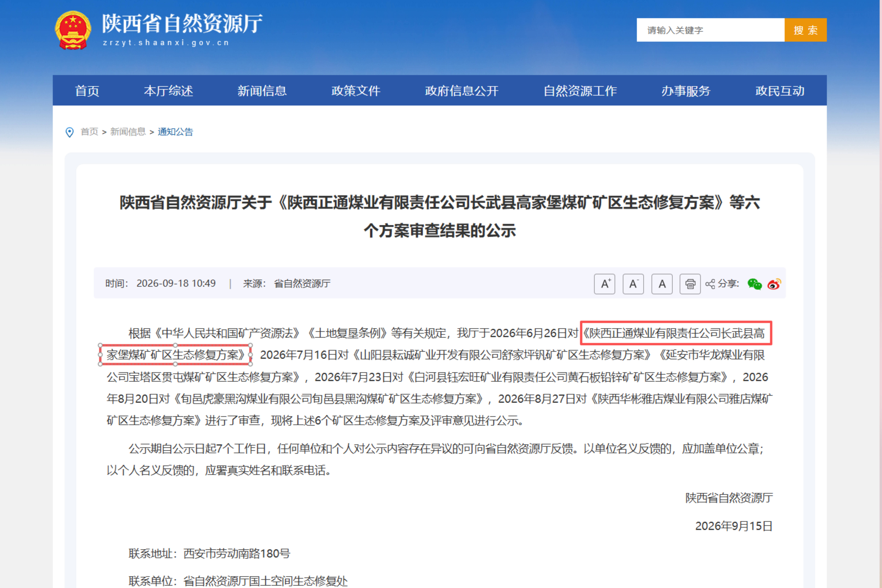This screenshot has height=588, width=882.
Task: Click the share arrow icon beside 分享
Action: pyautogui.click(x=710, y=284)
